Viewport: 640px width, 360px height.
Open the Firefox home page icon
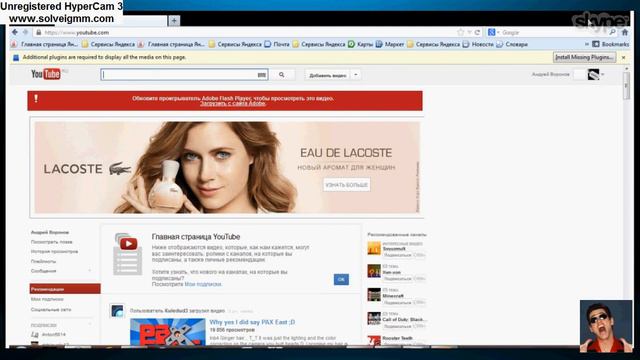625,32
